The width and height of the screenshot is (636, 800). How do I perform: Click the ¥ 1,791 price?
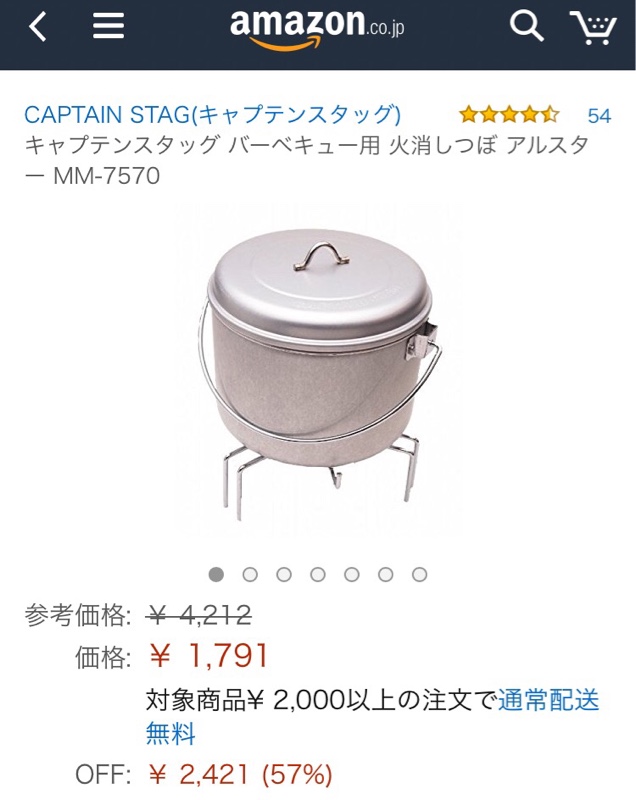point(209,656)
